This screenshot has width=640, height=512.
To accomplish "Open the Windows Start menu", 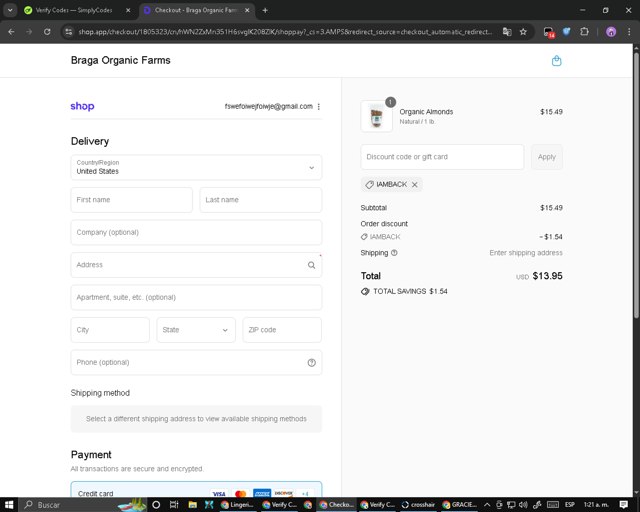I will pos(9,505).
